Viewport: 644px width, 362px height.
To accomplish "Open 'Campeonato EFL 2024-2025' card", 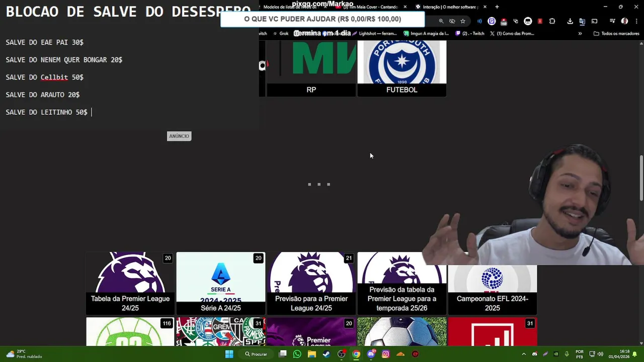I will coord(492,289).
